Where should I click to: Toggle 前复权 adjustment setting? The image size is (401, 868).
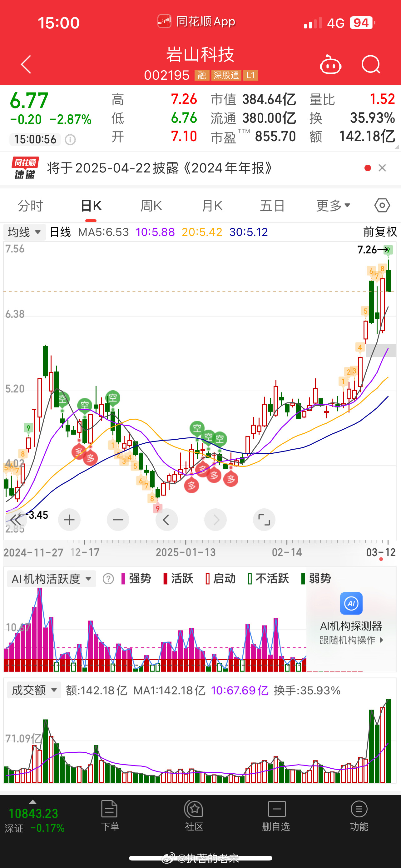(380, 232)
